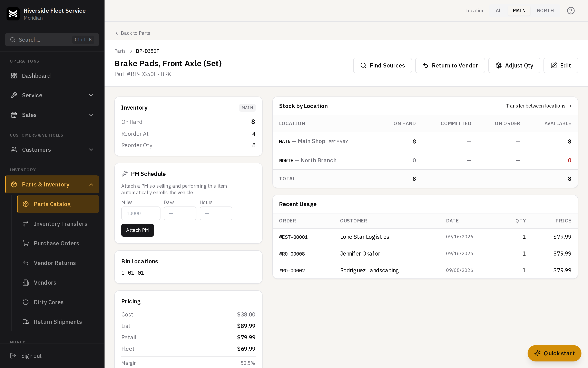
Task: Click the Sales storefront icon
Action: 14,115
